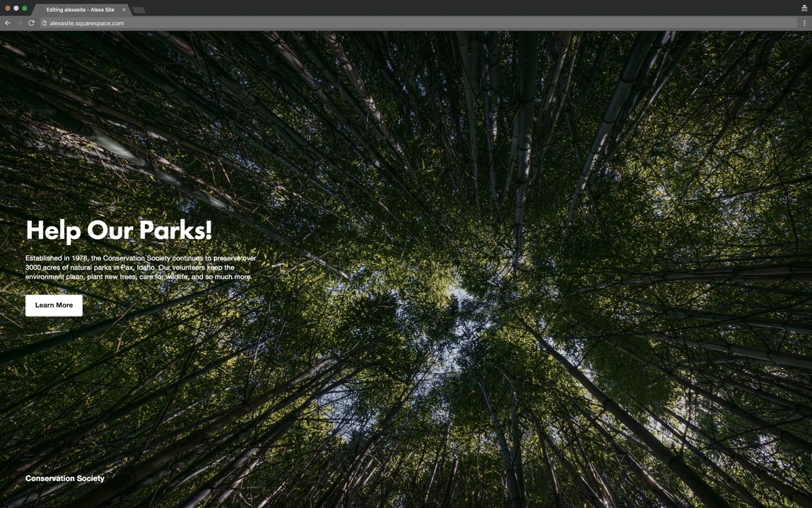Click the page info icon beside the URL
The width and height of the screenshot is (812, 508).
pos(45,23)
